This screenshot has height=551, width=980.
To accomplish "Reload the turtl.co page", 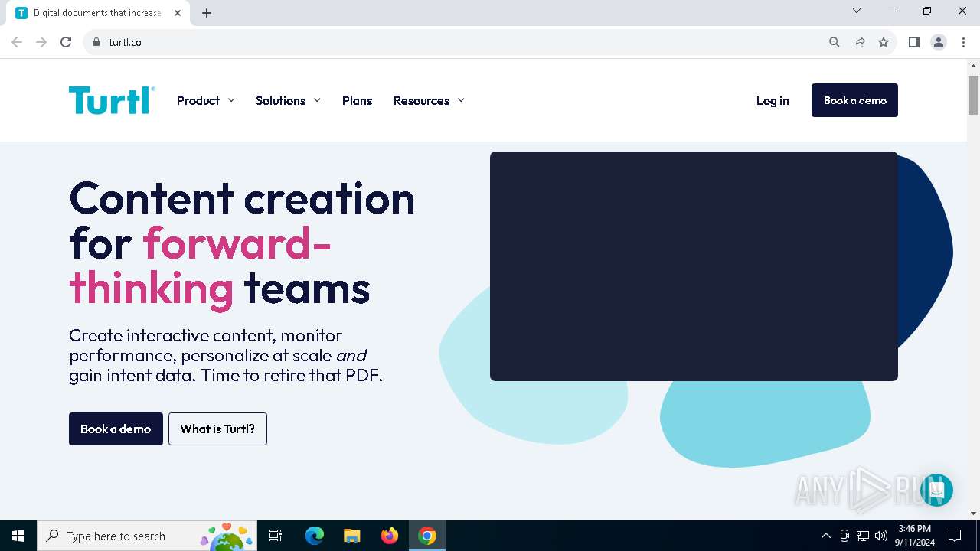I will pos(66,42).
